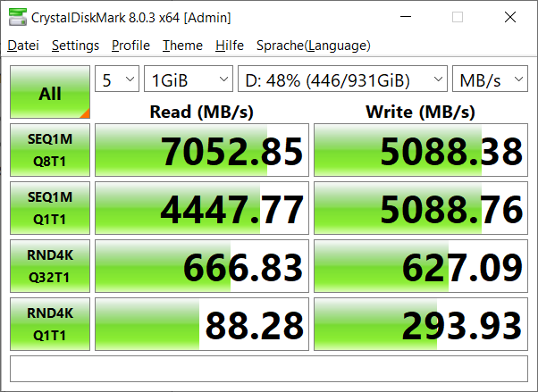Screen dimensions: 538x392
Task: Click the 5088.76 write result
Action: pos(421,208)
